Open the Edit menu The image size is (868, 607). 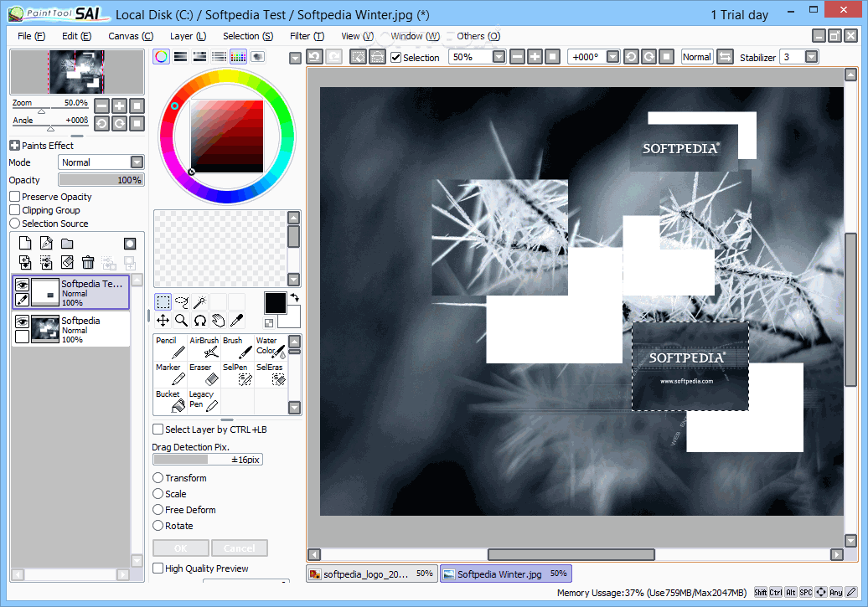tap(76, 36)
